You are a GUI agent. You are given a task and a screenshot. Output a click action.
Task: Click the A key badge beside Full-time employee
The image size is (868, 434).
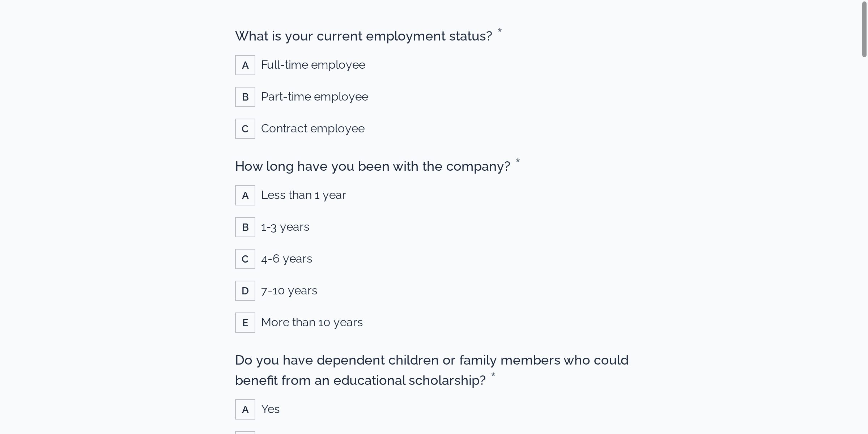[x=245, y=65]
